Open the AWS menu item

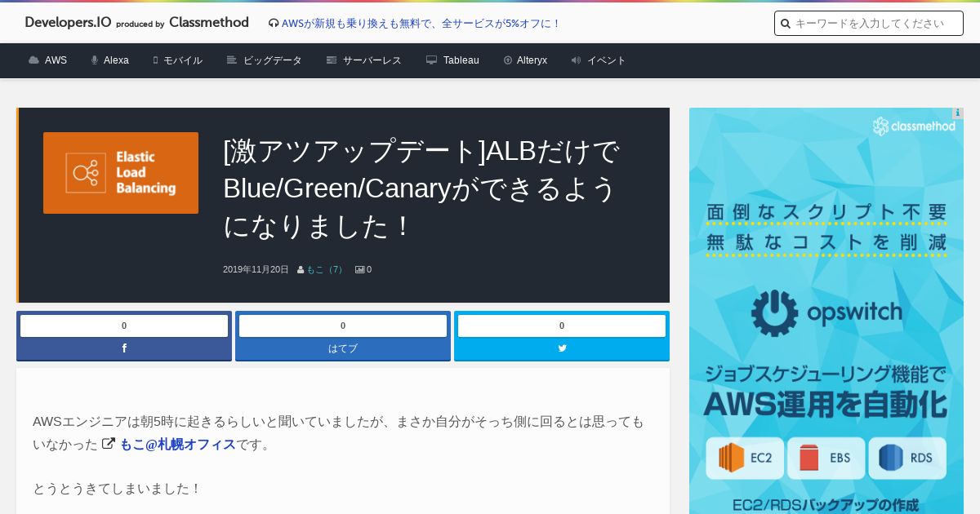tap(56, 60)
